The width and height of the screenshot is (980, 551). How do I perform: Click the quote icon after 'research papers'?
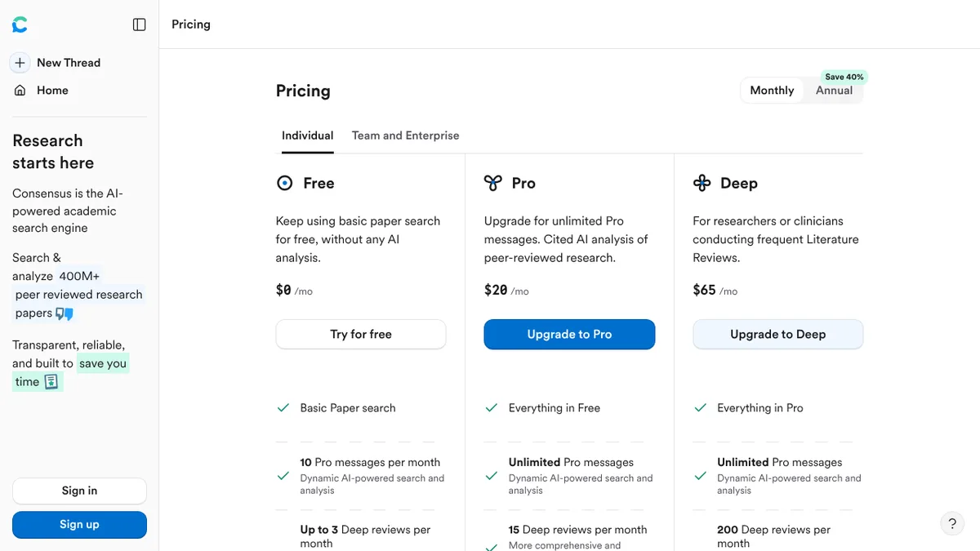pos(65,313)
